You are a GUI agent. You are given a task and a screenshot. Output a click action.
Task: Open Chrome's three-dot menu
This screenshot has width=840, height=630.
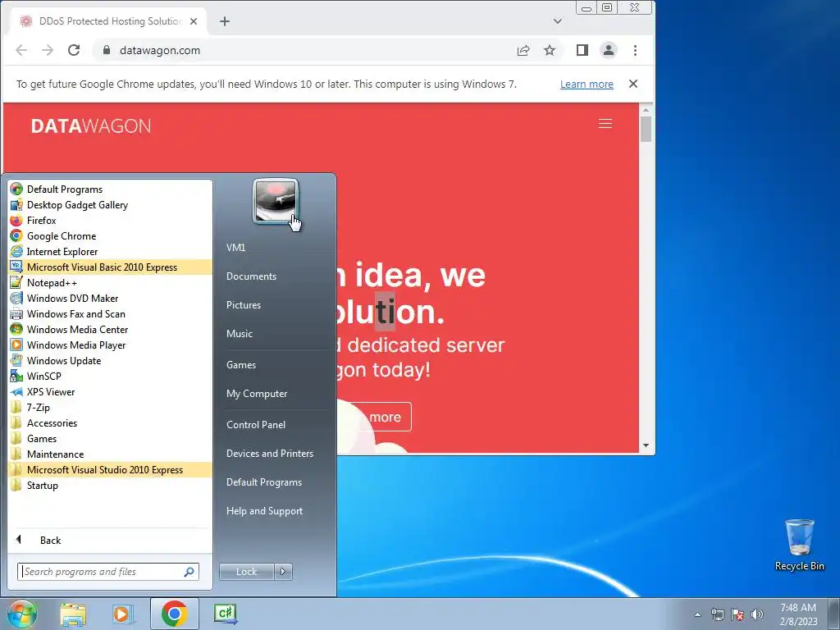tap(636, 50)
